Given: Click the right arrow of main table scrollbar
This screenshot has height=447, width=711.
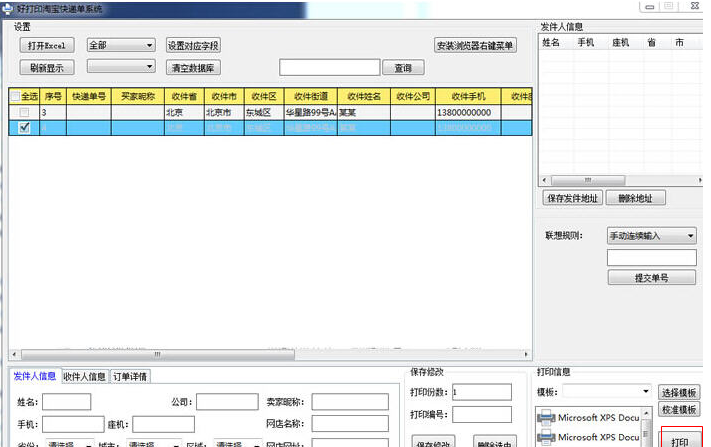Looking at the screenshot, I should (x=526, y=354).
